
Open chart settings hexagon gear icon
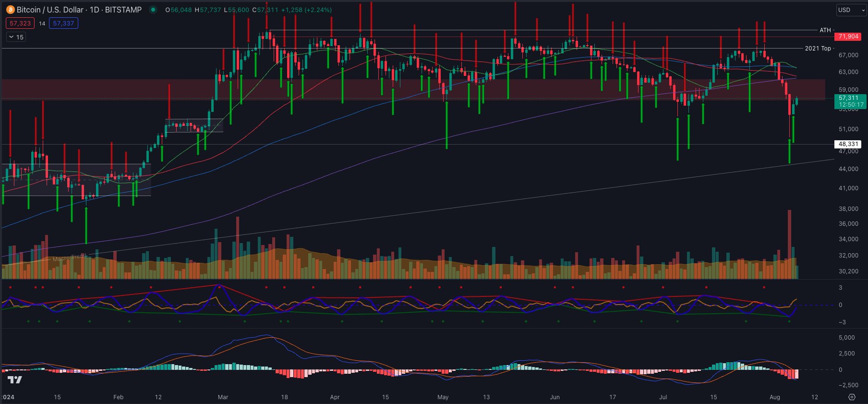[852, 397]
